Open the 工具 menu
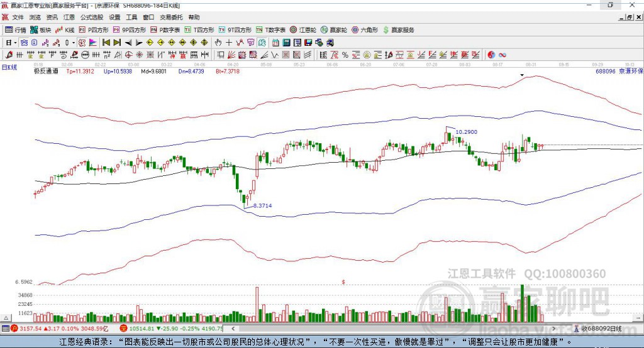Image resolution: width=644 pixels, height=348 pixels. pyautogui.click(x=131, y=17)
